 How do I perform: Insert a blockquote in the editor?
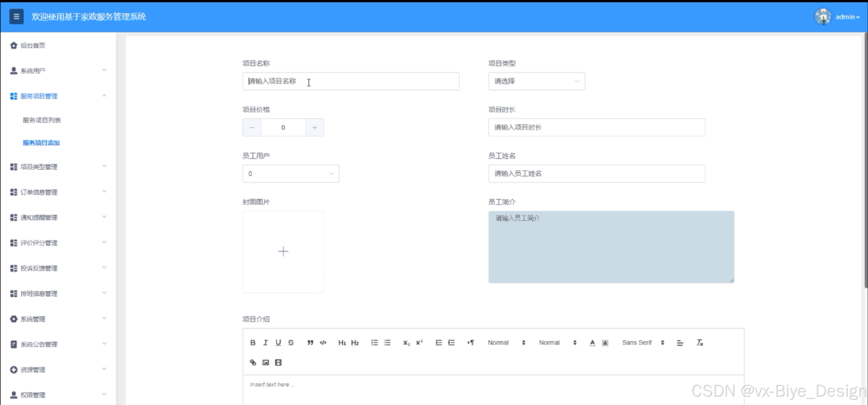coord(310,342)
